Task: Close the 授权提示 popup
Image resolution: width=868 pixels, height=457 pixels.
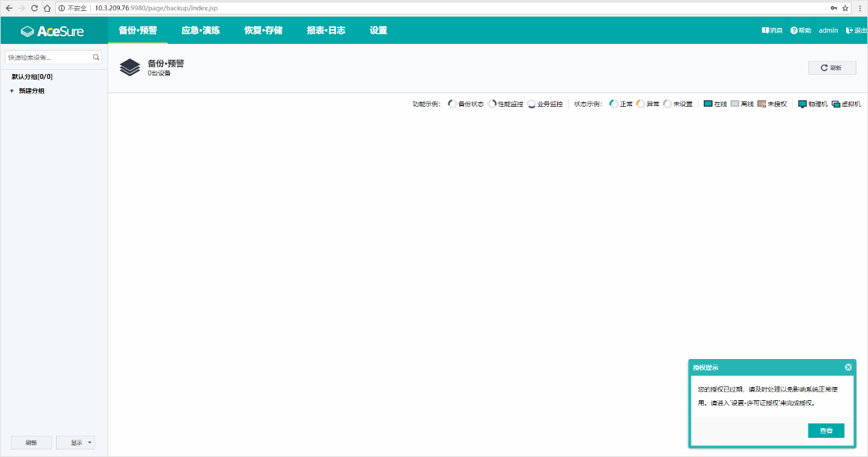Action: coord(848,367)
